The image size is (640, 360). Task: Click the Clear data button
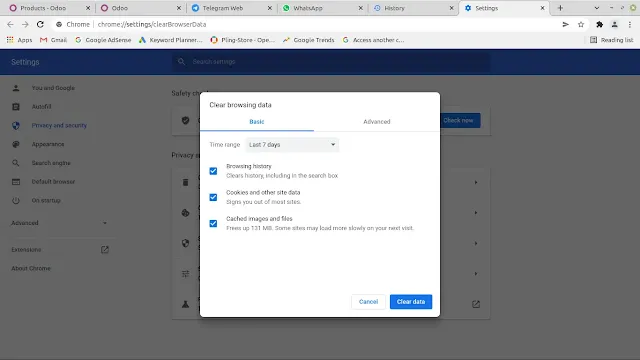point(411,302)
